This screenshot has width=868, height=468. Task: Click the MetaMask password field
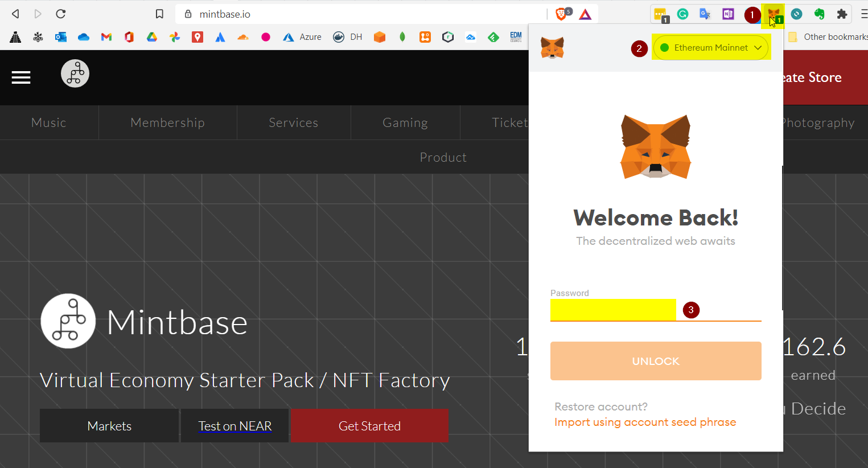656,310
